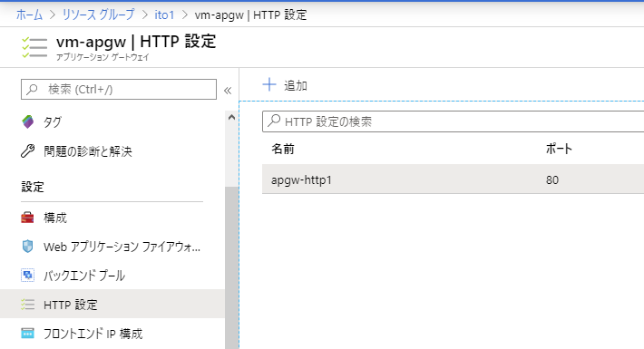Sort by the 名前 column header
Viewport: 644px width, 349px height.
(283, 149)
